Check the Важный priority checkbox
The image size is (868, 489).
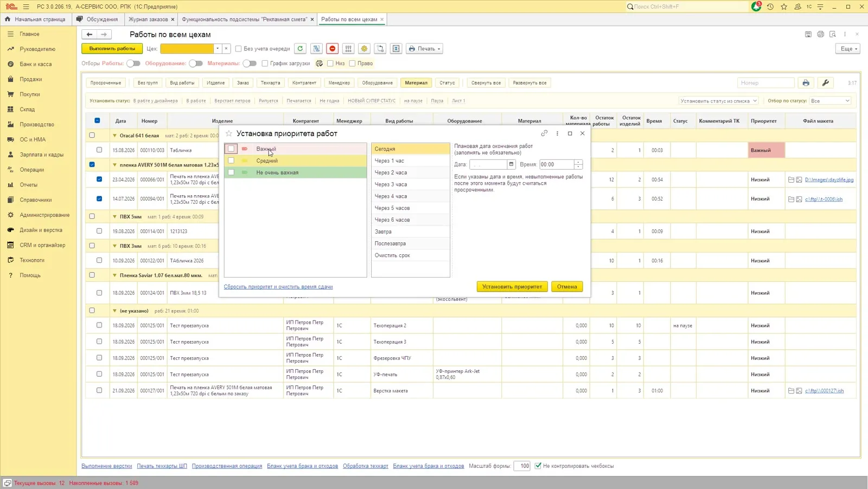231,149
